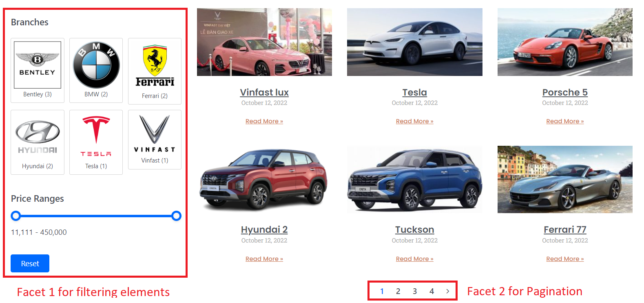Reset all filters
Screen dimensions: 644x303
pyautogui.click(x=30, y=263)
